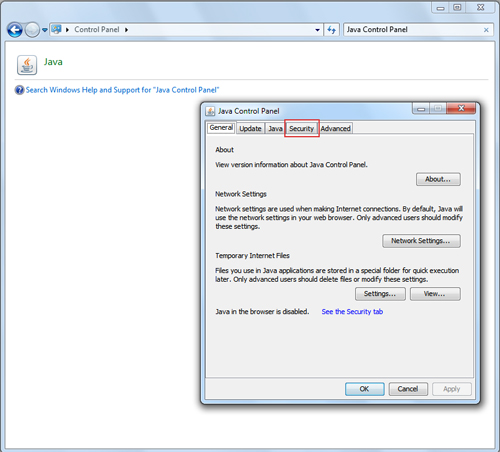The width and height of the screenshot is (500, 452).
Task: Close the Java Control Panel dialog
Action: (461, 108)
